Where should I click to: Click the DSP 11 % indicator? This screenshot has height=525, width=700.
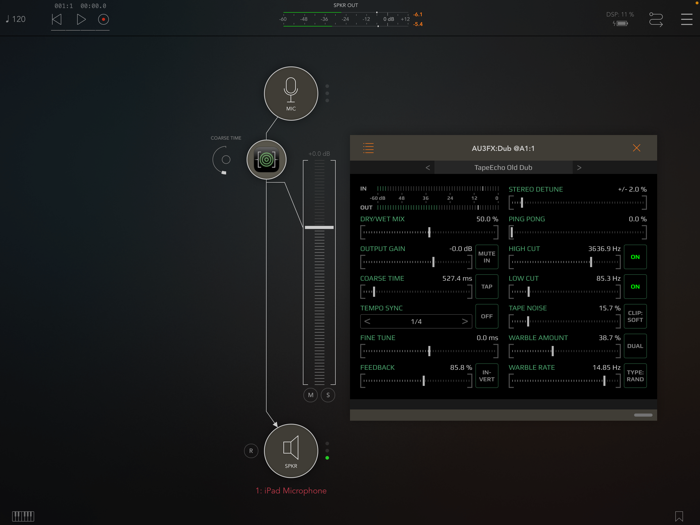(620, 14)
